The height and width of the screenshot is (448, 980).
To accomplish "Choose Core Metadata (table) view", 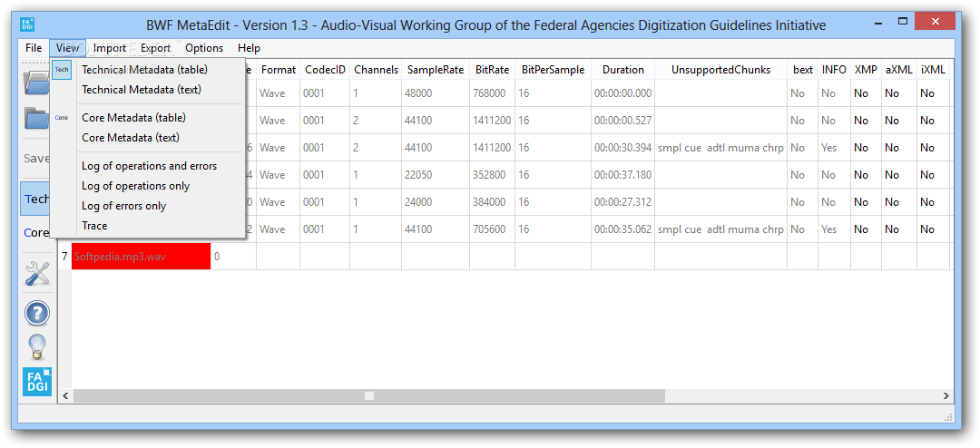I will (x=147, y=118).
